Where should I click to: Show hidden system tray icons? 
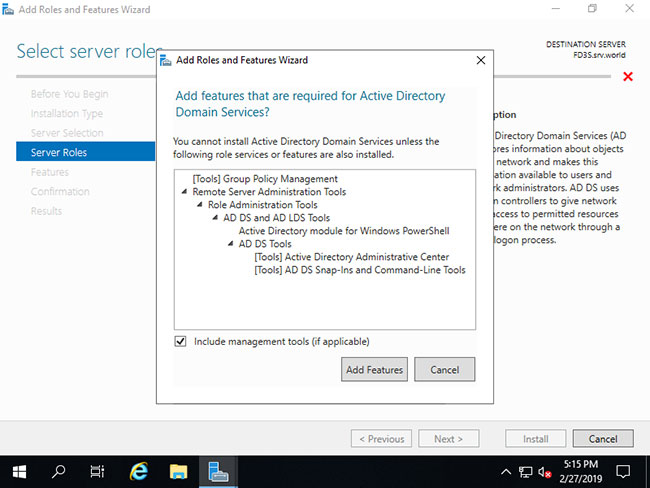point(506,472)
